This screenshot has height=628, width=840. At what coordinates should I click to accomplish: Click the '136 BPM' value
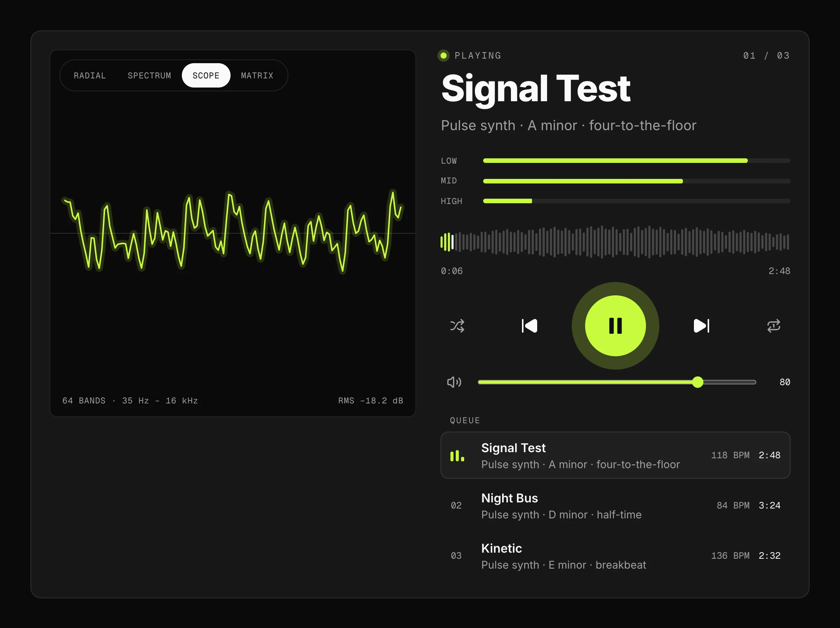point(730,556)
